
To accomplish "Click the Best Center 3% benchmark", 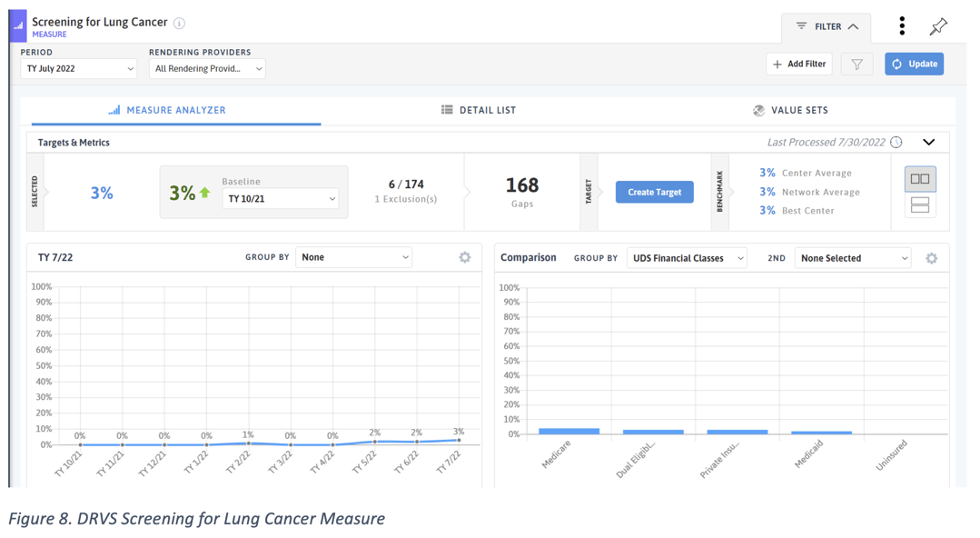I will [797, 211].
